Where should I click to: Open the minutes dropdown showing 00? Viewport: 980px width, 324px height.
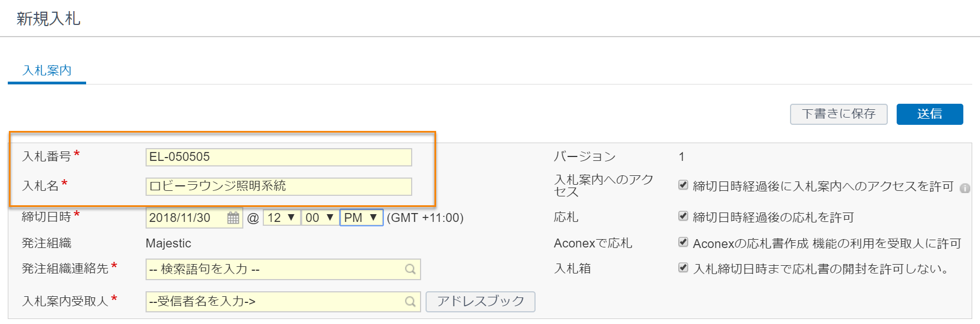(319, 217)
